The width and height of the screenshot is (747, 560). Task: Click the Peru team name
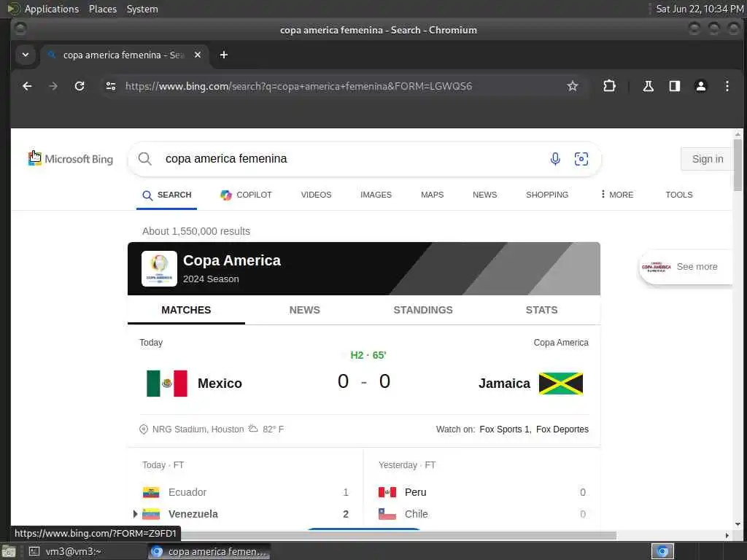(x=415, y=492)
